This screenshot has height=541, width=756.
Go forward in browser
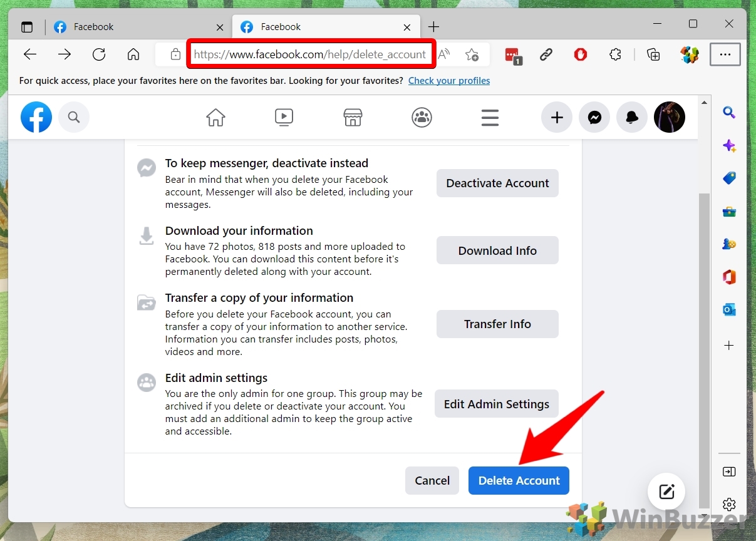coord(65,54)
